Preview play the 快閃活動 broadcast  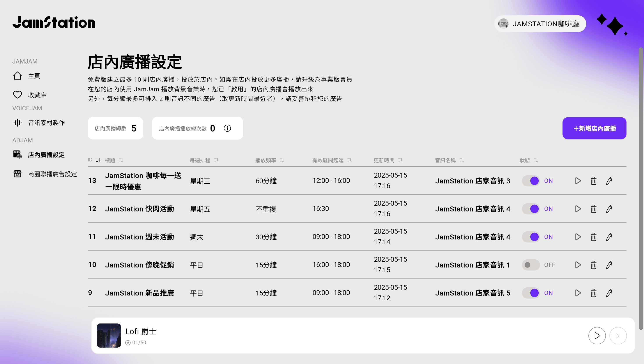point(578,209)
